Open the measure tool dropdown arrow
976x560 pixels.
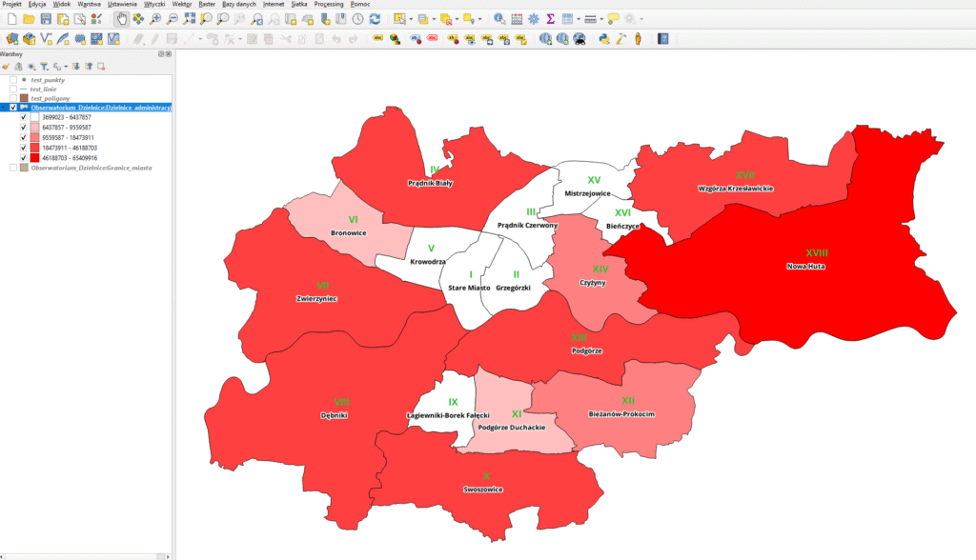click(x=600, y=19)
